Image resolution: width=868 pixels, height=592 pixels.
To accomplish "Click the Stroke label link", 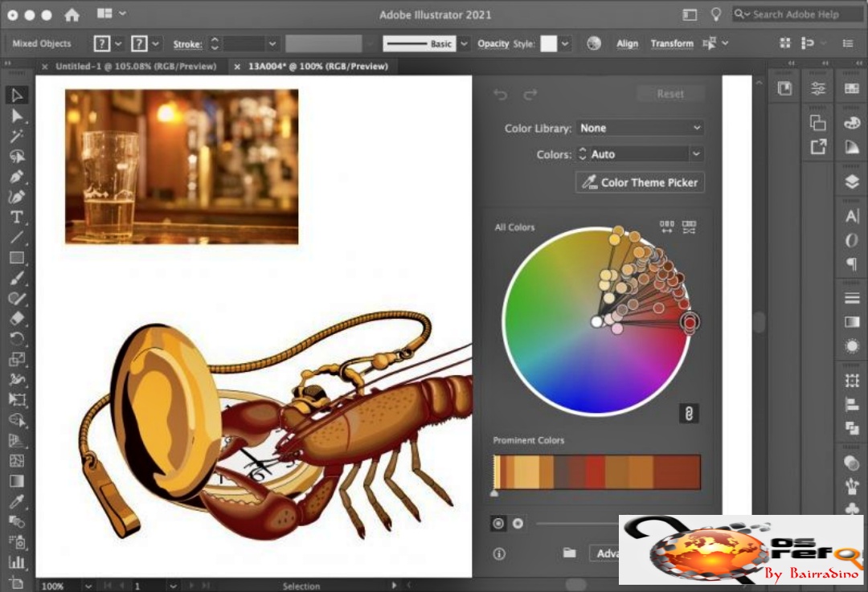I will (187, 44).
